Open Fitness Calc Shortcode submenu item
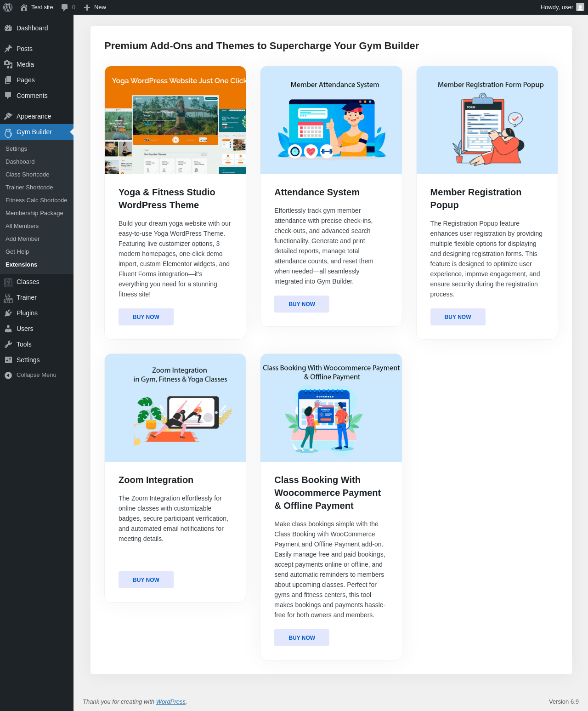Viewport: 588px width, 711px height. [x=36, y=200]
